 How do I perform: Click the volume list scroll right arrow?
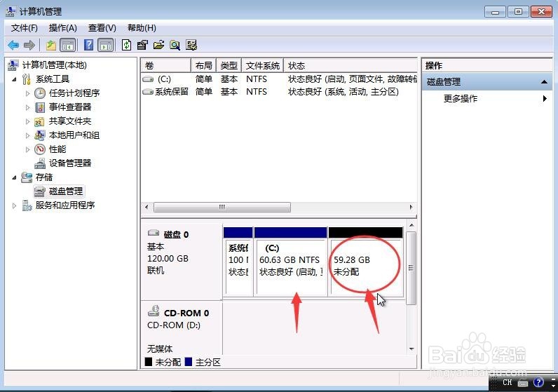tap(411, 207)
